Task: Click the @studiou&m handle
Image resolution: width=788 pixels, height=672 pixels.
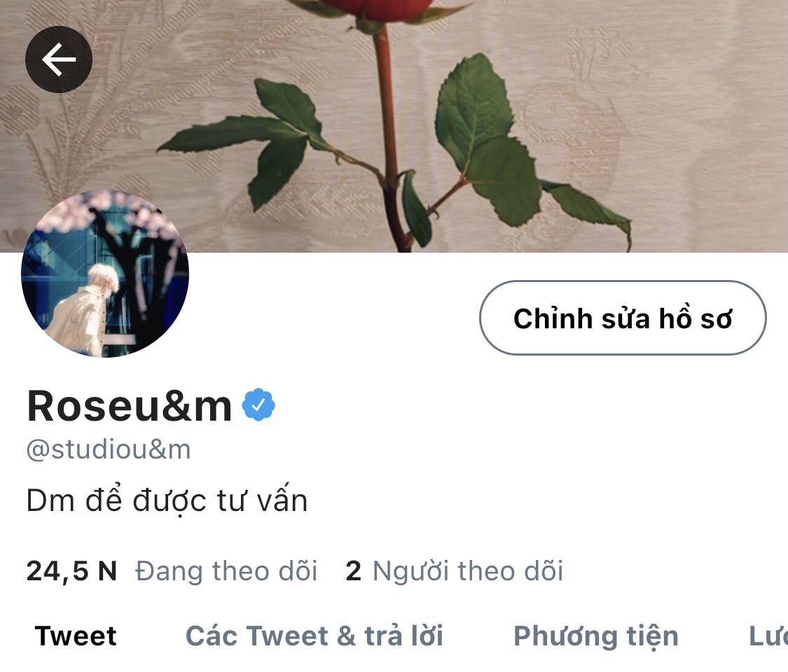Action: tap(109, 449)
